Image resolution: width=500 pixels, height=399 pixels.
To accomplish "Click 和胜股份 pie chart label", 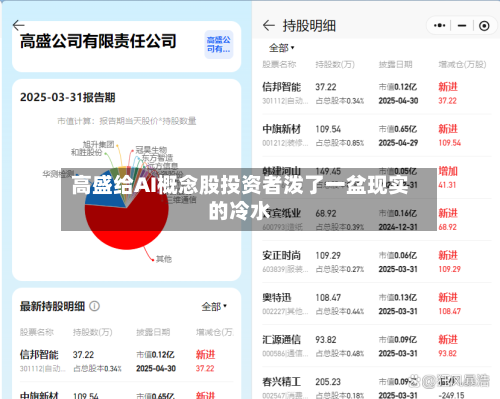I will pyautogui.click(x=86, y=153).
